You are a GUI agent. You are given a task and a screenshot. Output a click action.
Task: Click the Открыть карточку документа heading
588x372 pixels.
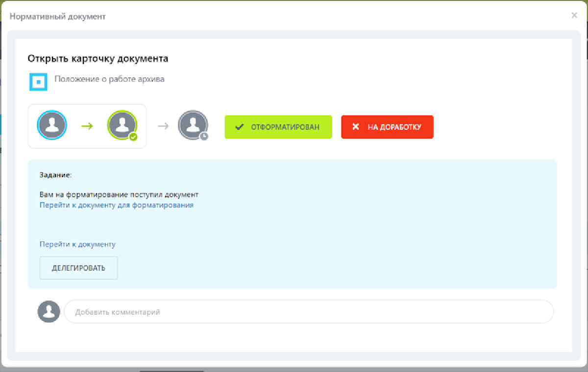(98, 59)
